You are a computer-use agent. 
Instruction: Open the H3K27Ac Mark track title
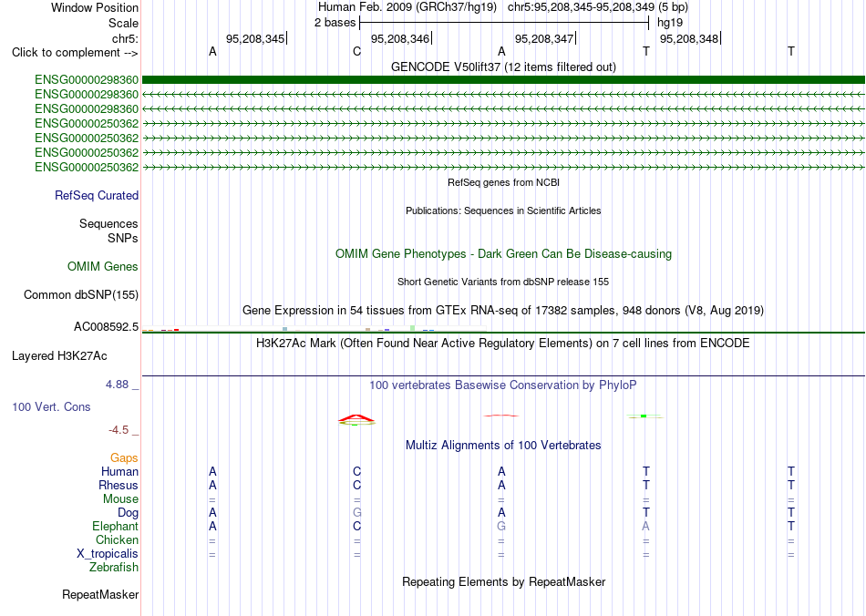click(503, 344)
